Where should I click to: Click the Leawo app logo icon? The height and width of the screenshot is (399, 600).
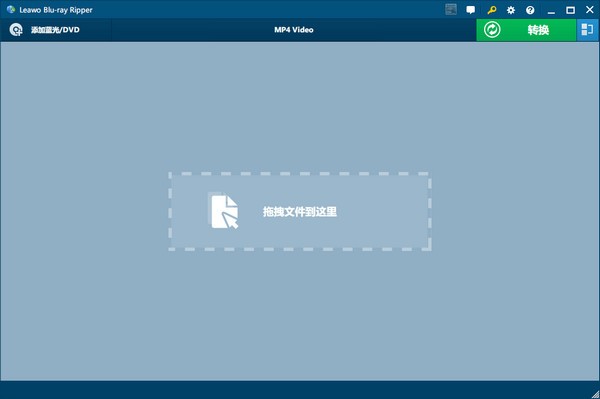[11, 10]
